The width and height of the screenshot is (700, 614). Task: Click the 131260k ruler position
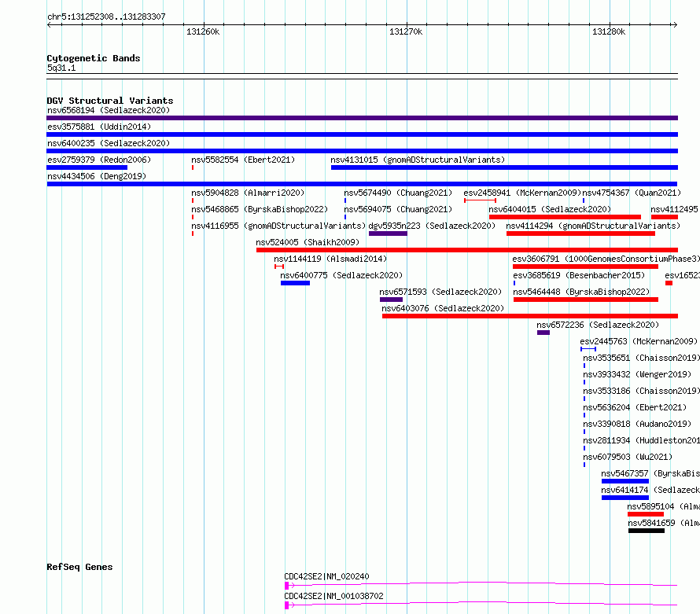pos(203,31)
